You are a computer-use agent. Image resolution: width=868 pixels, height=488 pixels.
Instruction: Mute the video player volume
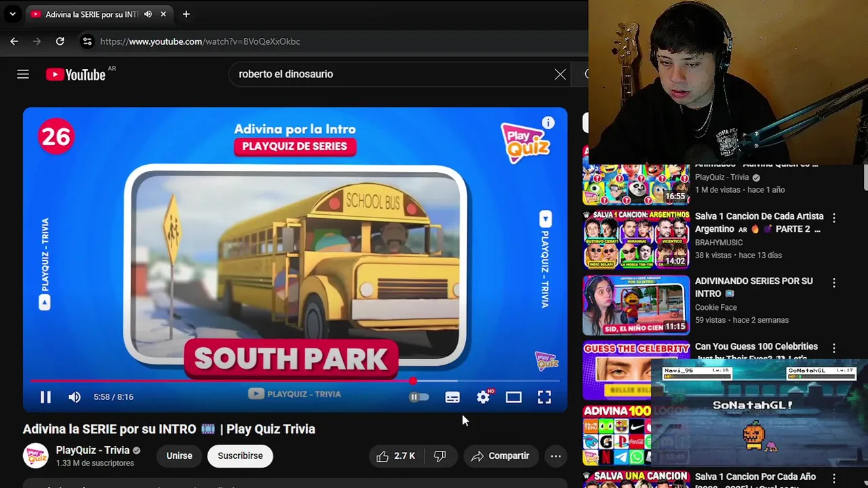[75, 397]
